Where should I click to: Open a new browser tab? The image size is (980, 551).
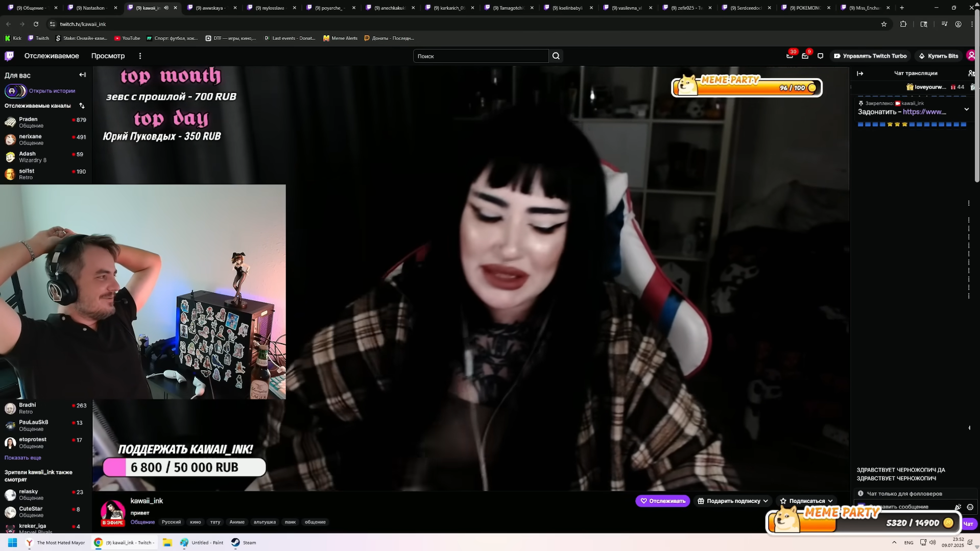(902, 8)
